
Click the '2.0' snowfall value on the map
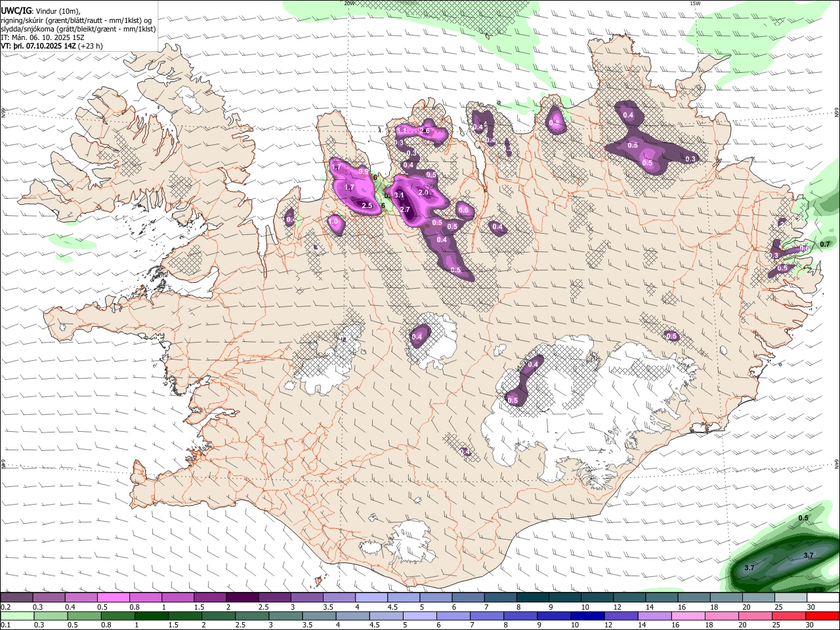tap(423, 192)
